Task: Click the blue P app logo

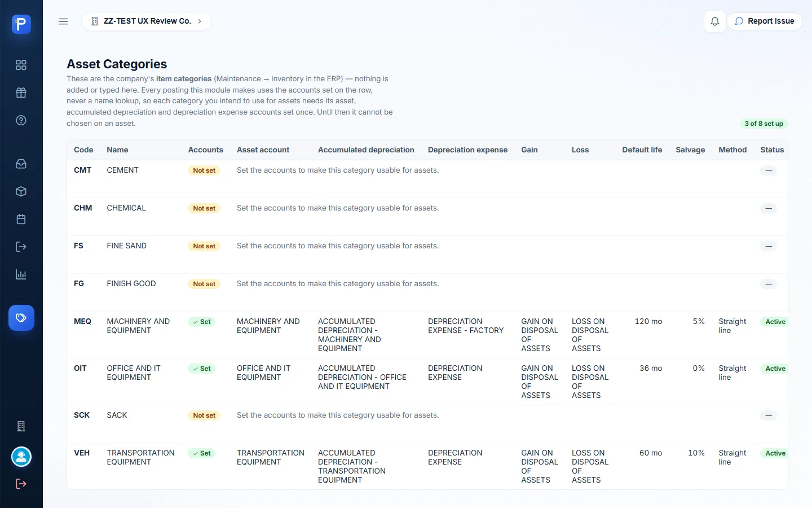Action: pos(21,24)
